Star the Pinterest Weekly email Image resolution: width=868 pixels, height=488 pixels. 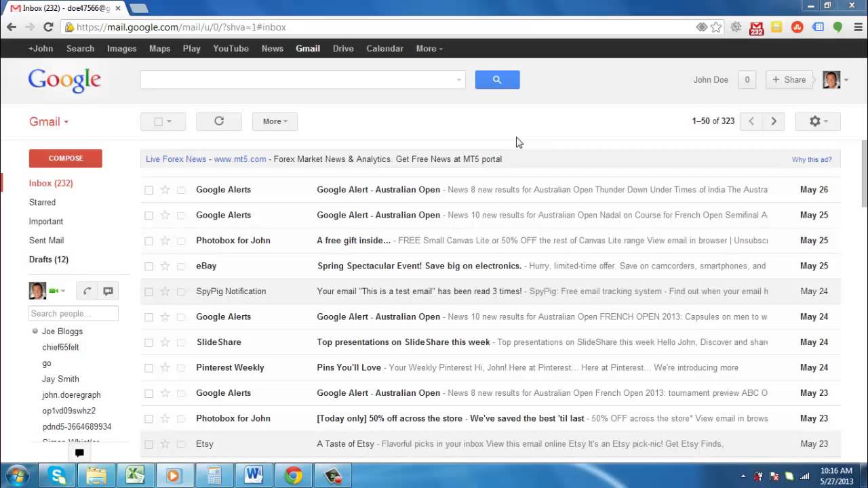click(165, 367)
